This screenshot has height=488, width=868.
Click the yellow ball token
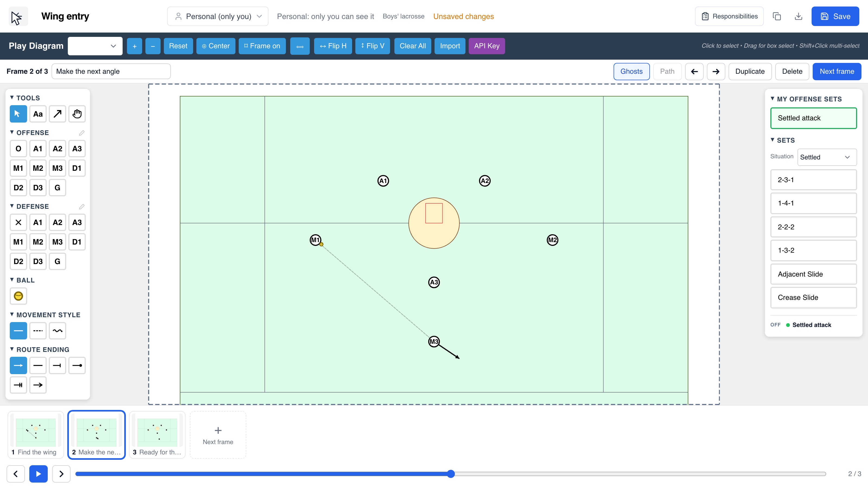pyautogui.click(x=18, y=296)
